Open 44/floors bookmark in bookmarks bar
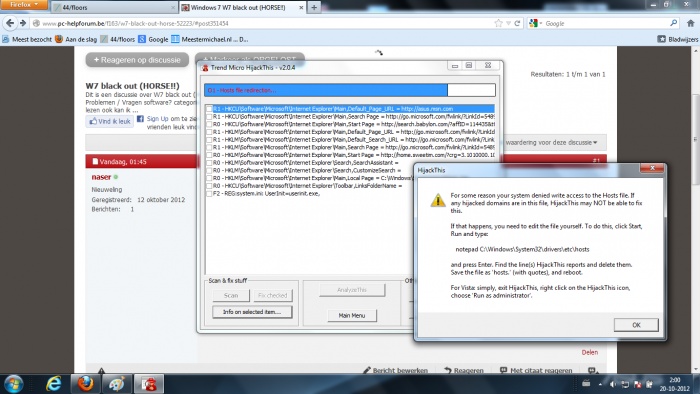This screenshot has width=700, height=394. click(118, 39)
